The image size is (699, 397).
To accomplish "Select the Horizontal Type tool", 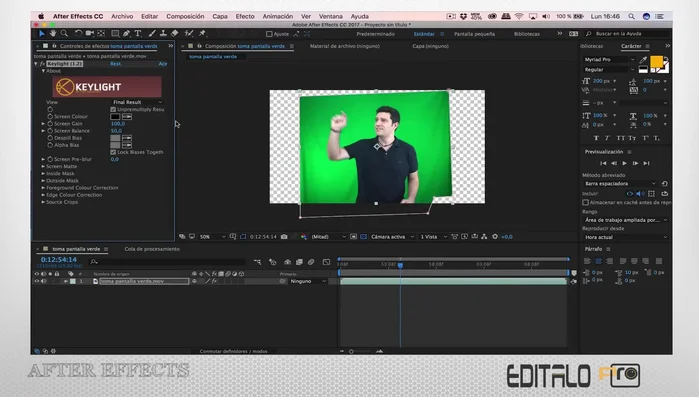I will (x=138, y=33).
